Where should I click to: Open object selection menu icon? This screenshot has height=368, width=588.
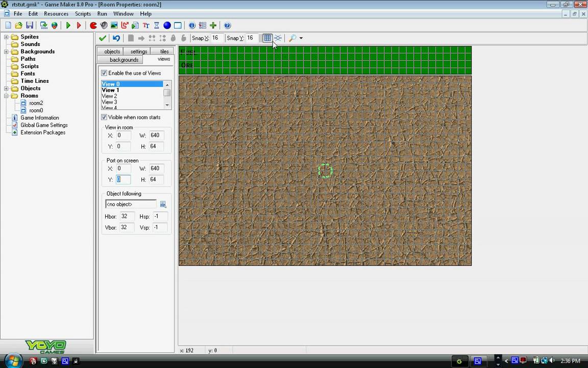click(x=163, y=204)
